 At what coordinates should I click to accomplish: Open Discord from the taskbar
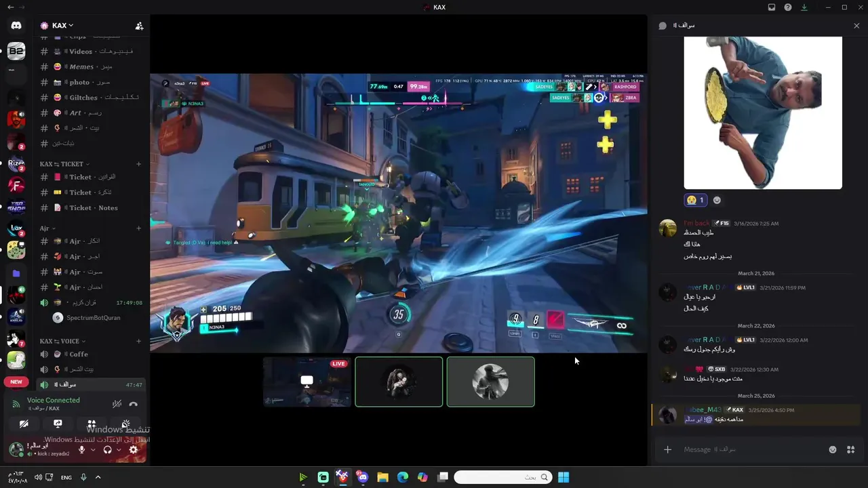(x=363, y=477)
